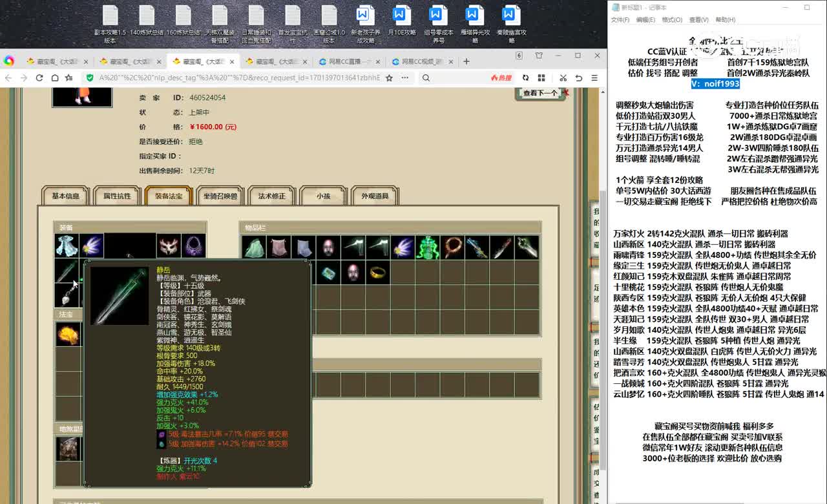This screenshot has height=504, width=827.
Task: Click the browser forward arrow
Action: [x=23, y=78]
